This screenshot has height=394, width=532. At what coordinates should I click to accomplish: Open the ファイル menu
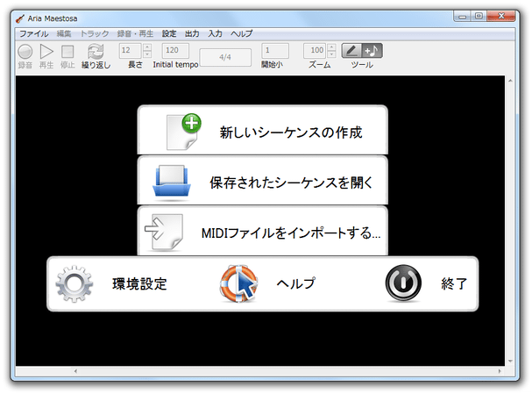pos(34,33)
